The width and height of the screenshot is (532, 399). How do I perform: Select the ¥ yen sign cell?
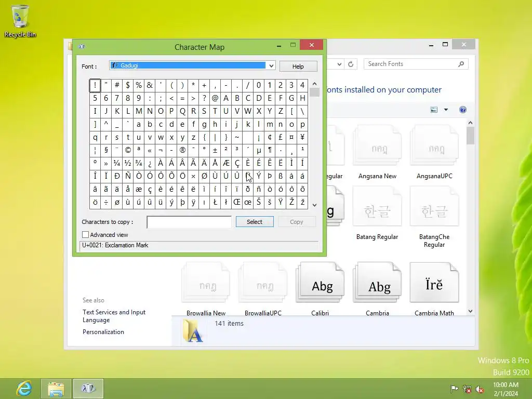tap(302, 137)
